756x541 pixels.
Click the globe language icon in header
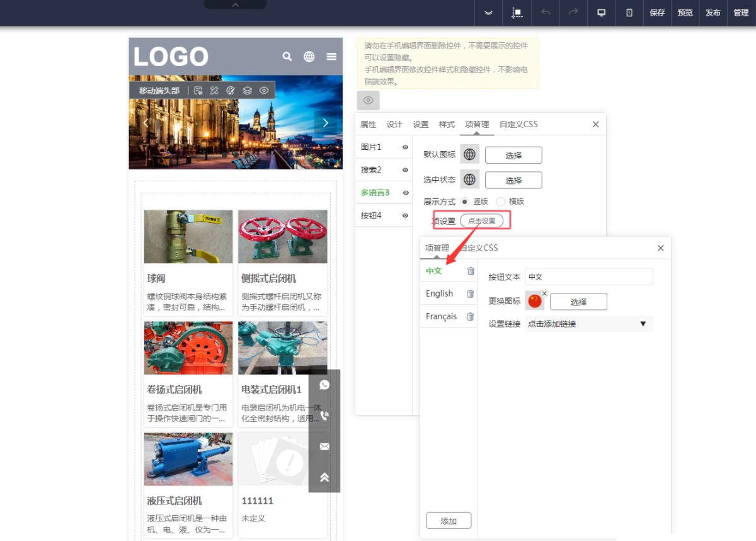pyautogui.click(x=309, y=57)
